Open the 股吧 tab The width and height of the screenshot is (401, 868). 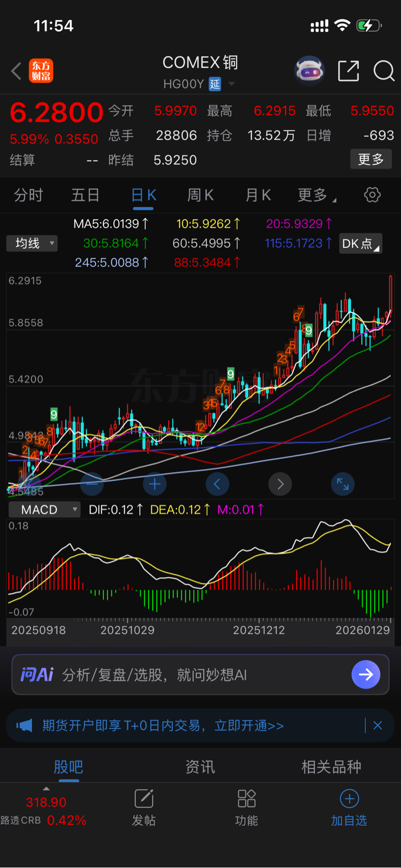pos(68,767)
